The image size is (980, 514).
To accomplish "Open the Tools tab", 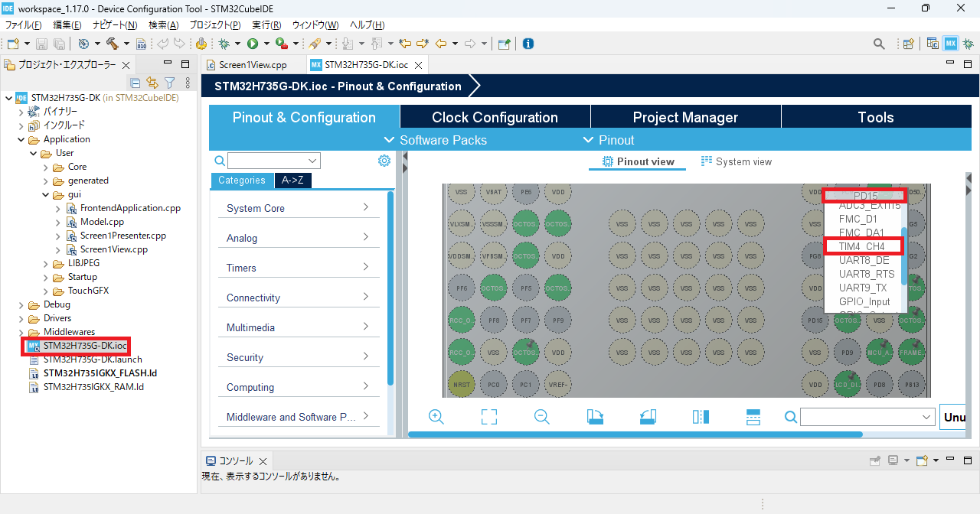I will click(876, 117).
